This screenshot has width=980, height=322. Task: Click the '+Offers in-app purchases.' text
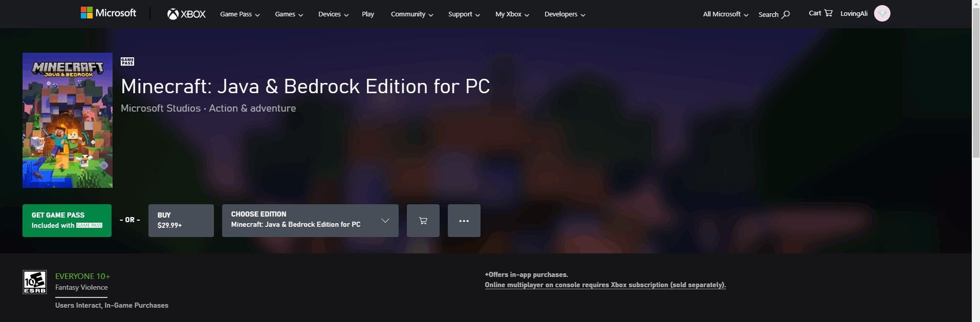(526, 275)
